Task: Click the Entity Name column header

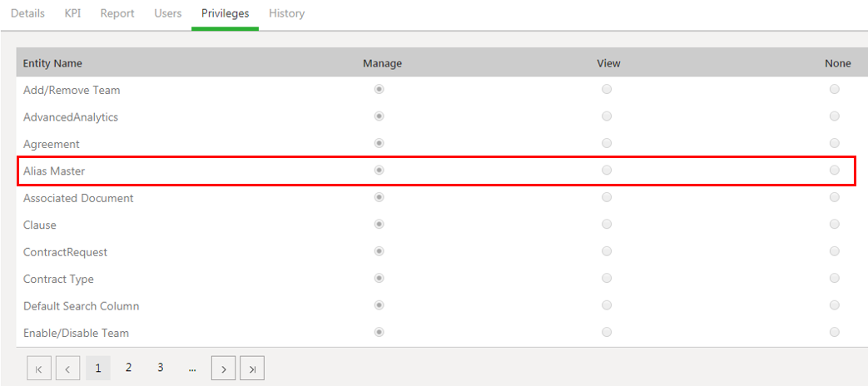Action: point(52,63)
